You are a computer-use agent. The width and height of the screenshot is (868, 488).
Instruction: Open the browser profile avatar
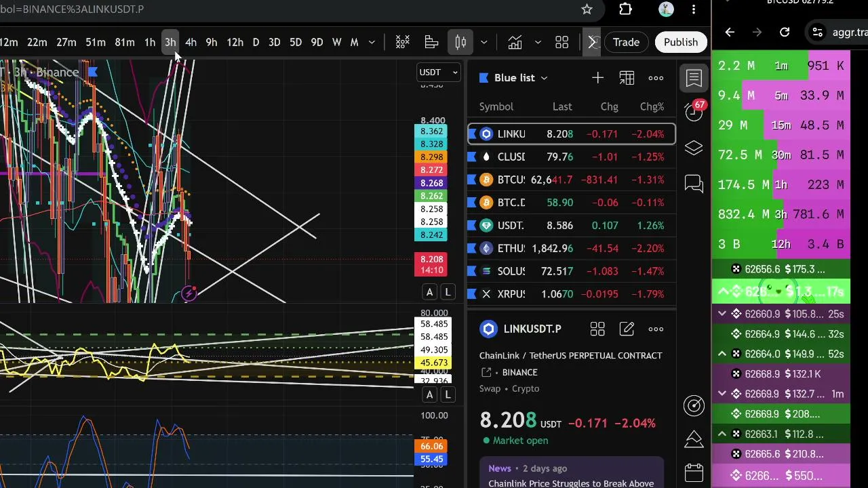click(666, 9)
